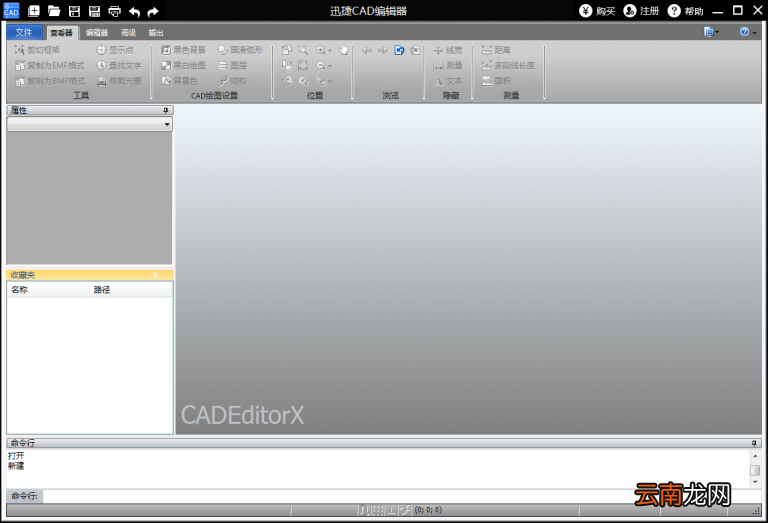The width and height of the screenshot is (768, 523).
Task: Click the 新建 line in command log
Action: [16, 466]
